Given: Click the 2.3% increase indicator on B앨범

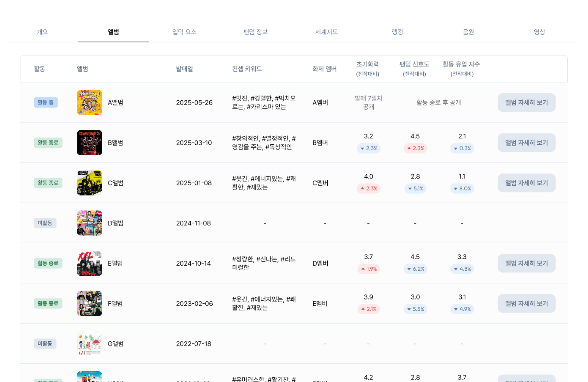Looking at the screenshot, I should coord(415,148).
